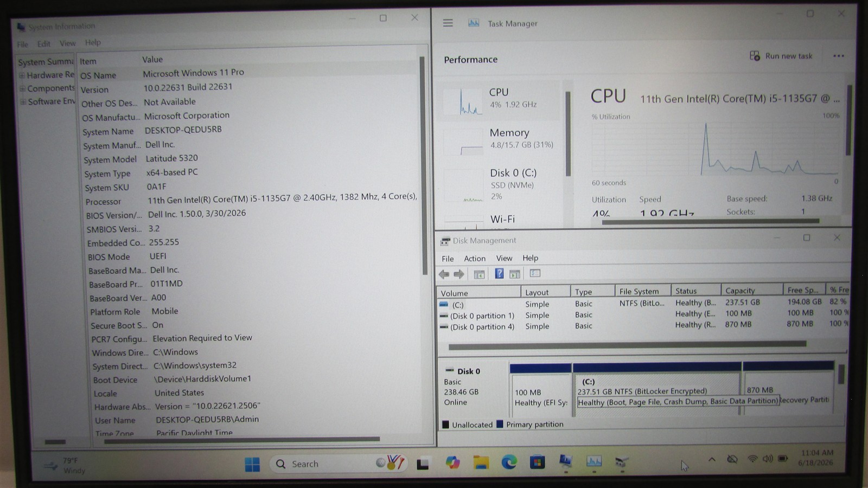Viewport: 868px width, 488px height.
Task: Select CPU performance graph thumbnail
Action: 462,101
